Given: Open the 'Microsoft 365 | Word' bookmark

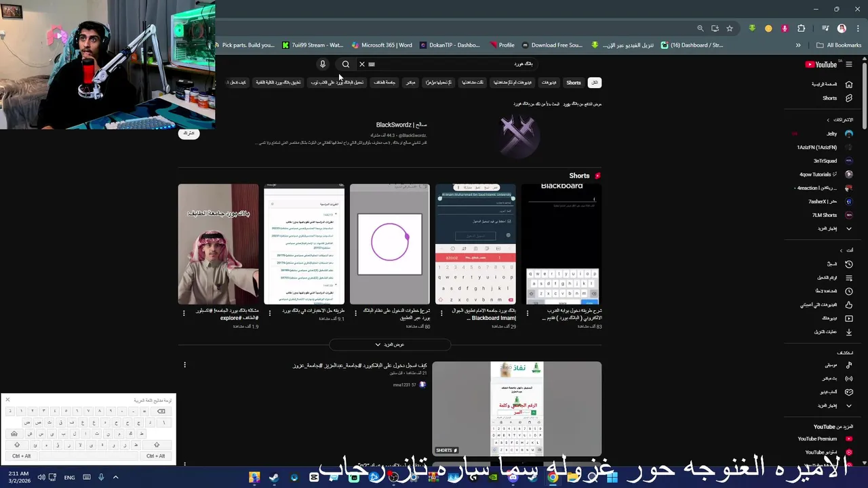Looking at the screenshot, I should tap(382, 45).
